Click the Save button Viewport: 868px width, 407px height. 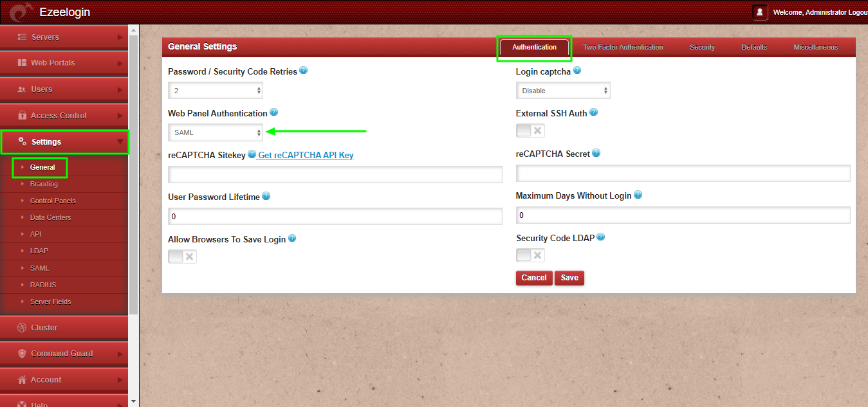pos(569,278)
